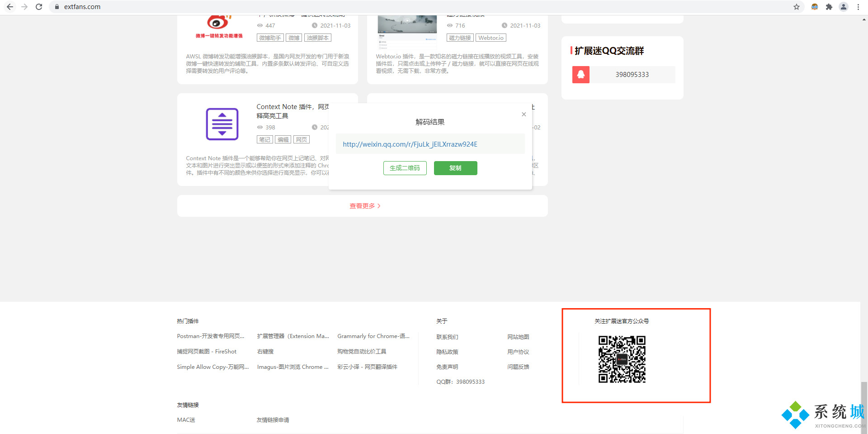868x434 pixels.
Task: Select the Webtor.io tag
Action: 491,38
